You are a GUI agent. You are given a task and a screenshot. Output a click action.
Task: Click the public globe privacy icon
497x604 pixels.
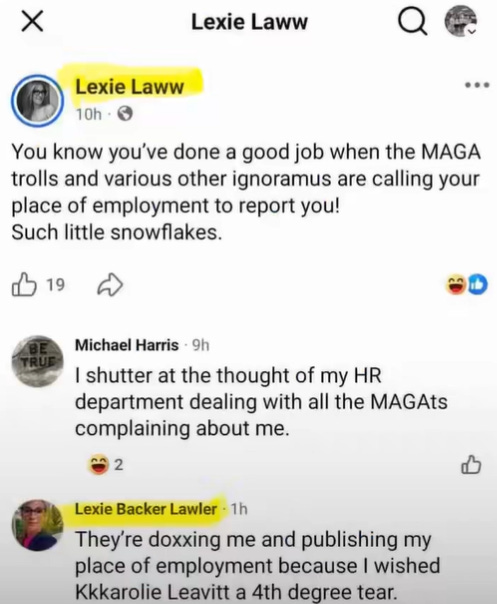point(125,114)
